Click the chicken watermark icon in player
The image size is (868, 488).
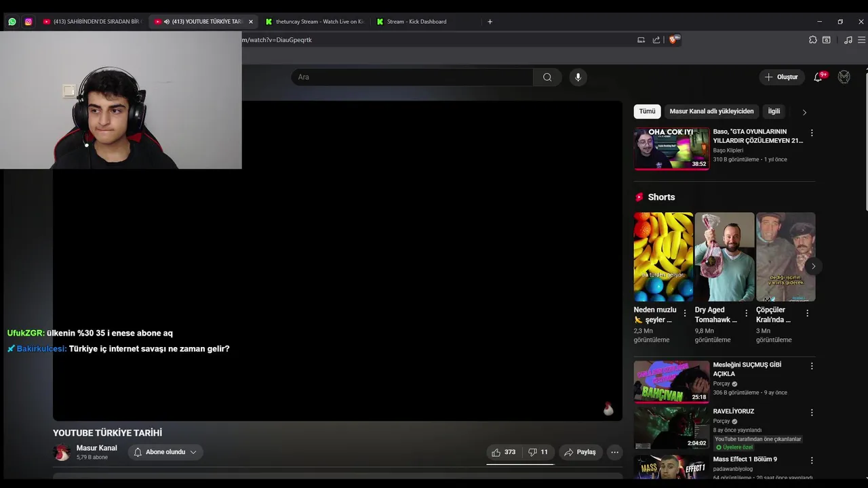(608, 409)
